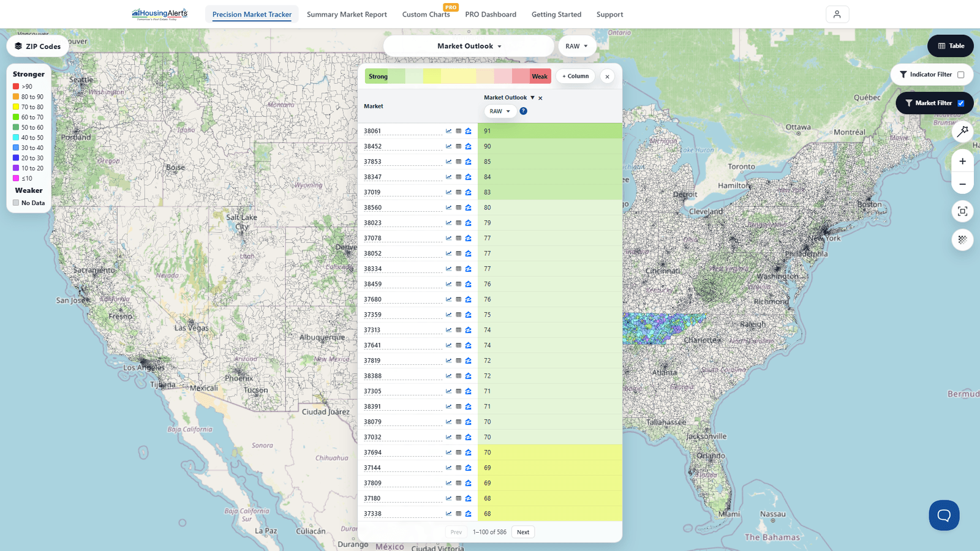Image resolution: width=980 pixels, height=551 pixels.
Task: Open the Getting Started menu item
Action: [556, 14]
